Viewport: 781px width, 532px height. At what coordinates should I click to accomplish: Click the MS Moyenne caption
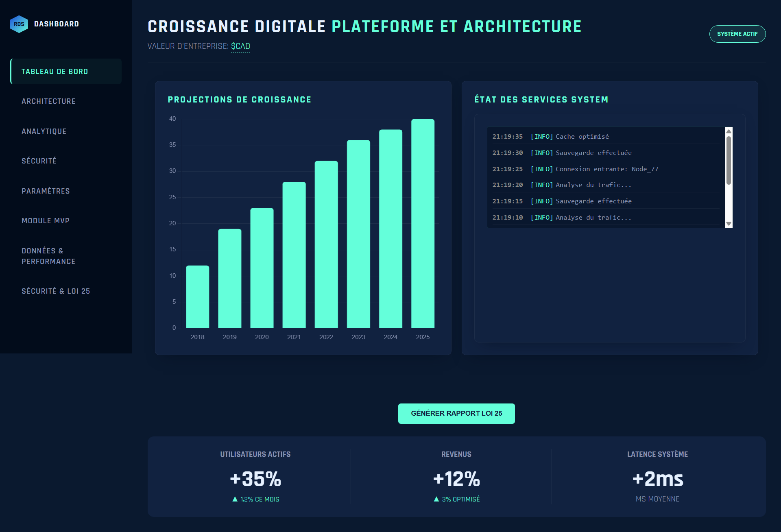tap(658, 499)
